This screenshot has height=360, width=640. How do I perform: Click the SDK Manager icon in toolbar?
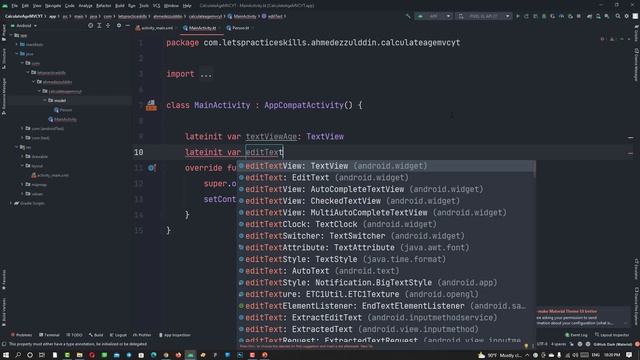pos(607,16)
